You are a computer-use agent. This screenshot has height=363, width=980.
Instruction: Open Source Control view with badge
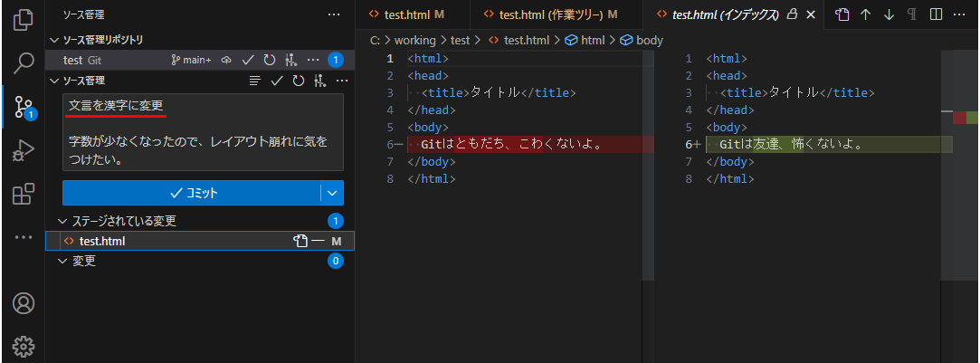25,108
